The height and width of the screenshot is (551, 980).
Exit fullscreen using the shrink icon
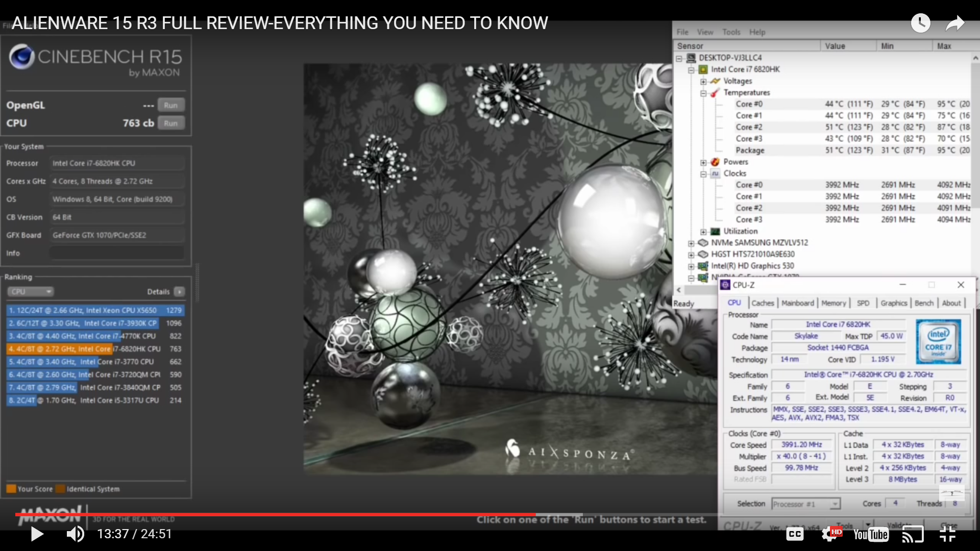tap(948, 534)
